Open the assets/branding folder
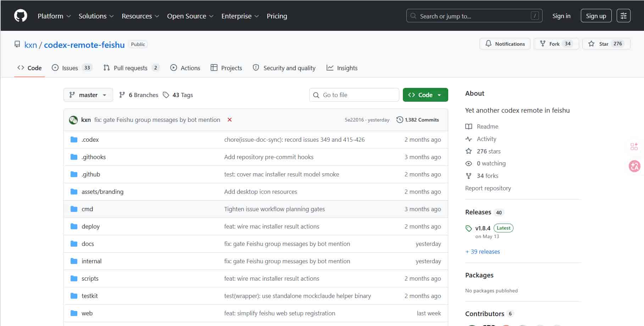Viewport: 644px width, 326px height. point(102,192)
